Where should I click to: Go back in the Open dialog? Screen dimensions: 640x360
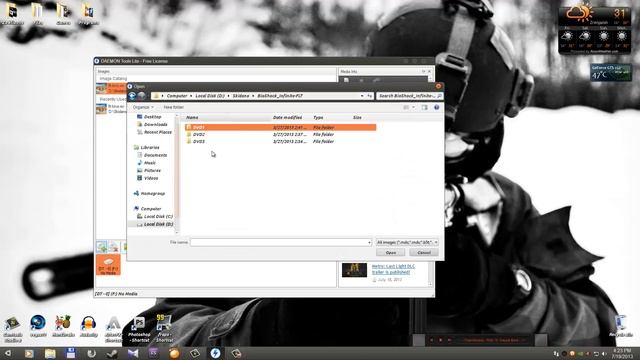pos(132,96)
